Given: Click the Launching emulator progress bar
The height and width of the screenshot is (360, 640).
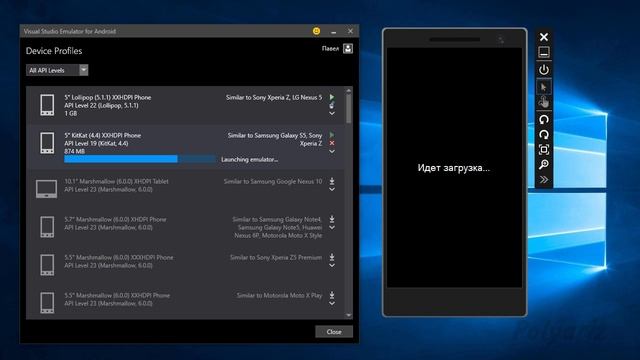Looking at the screenshot, I should [x=140, y=159].
